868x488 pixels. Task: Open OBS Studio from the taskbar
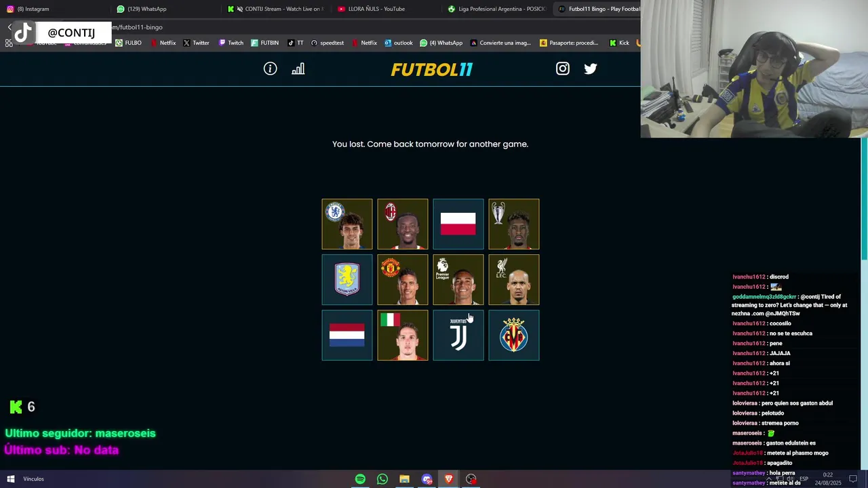(471, 479)
